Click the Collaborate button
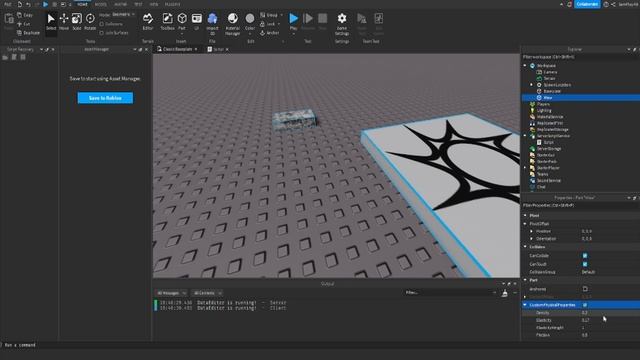The image size is (640, 360). coord(587,4)
